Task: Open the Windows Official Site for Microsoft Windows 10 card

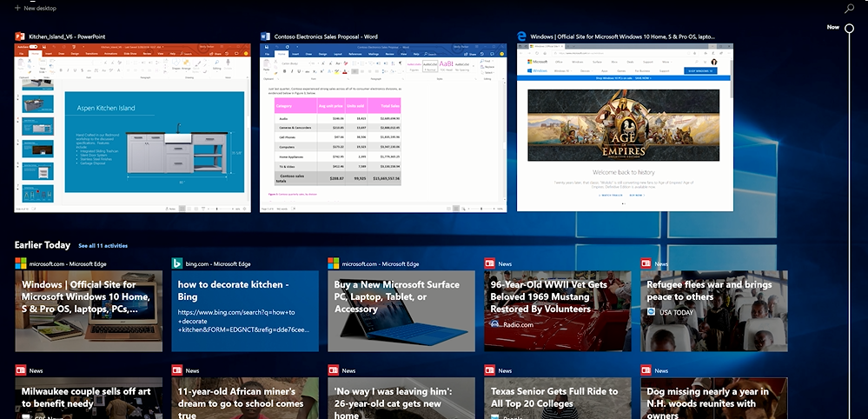Action: click(89, 311)
